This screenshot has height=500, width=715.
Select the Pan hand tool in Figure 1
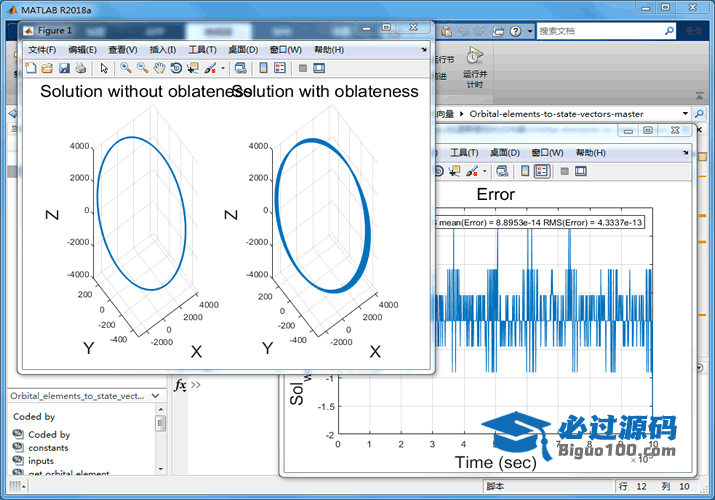click(x=159, y=68)
